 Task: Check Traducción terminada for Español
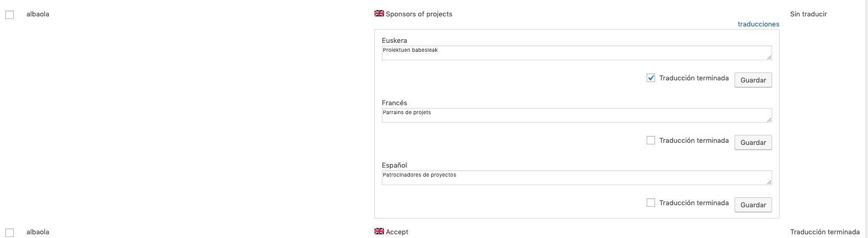[651, 203]
